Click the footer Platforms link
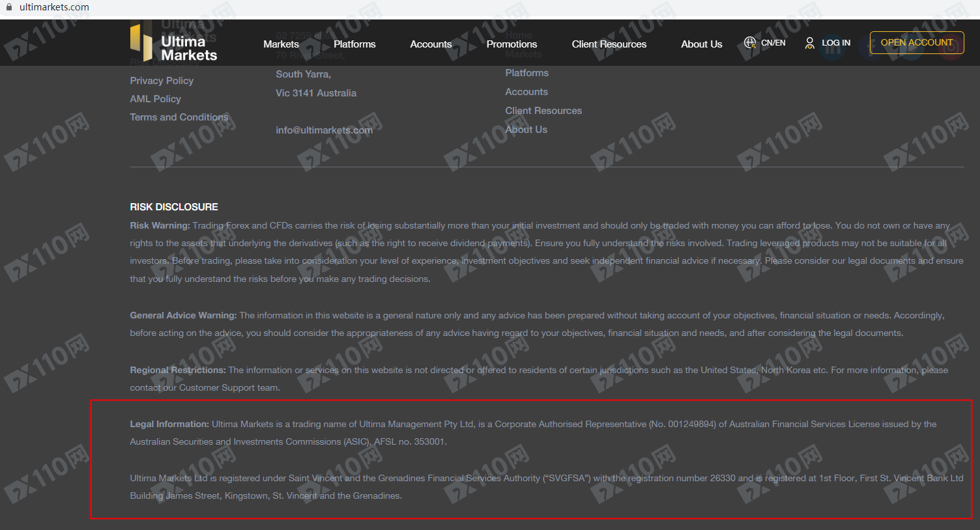The image size is (980, 530). tap(526, 73)
